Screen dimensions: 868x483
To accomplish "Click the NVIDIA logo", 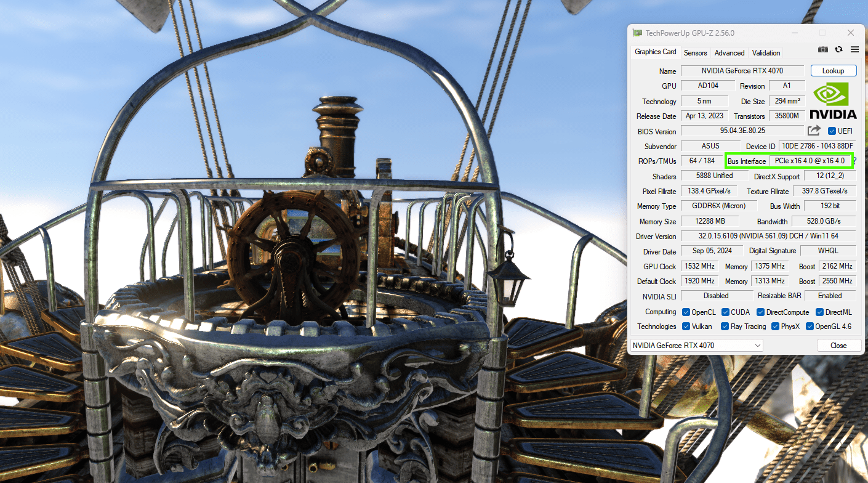I will point(832,100).
